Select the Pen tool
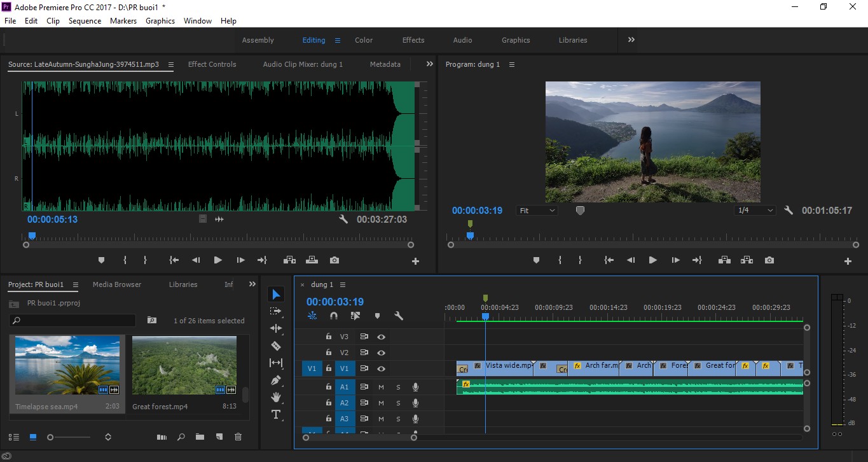868x462 pixels. [x=276, y=380]
